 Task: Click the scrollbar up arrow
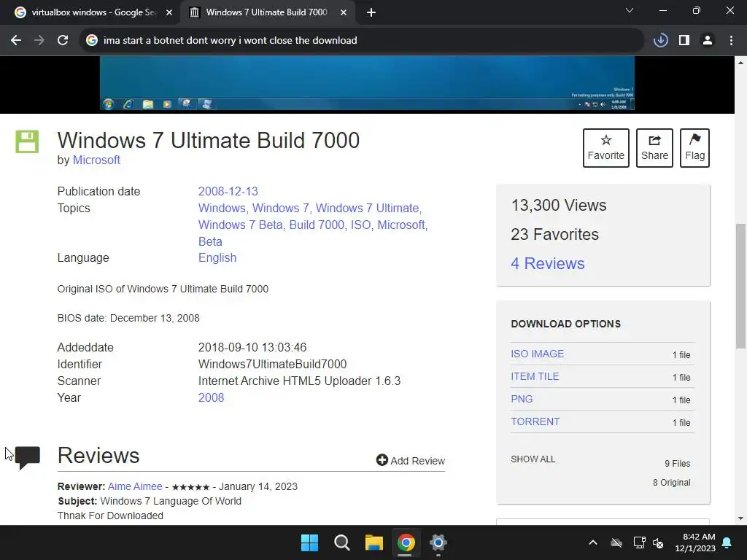tap(740, 63)
